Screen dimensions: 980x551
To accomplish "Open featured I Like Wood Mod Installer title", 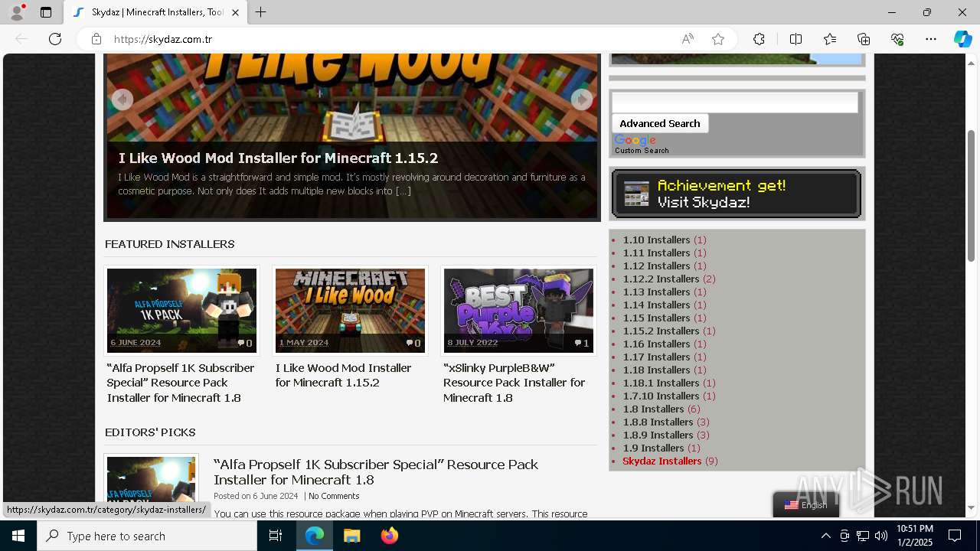I will tap(344, 375).
